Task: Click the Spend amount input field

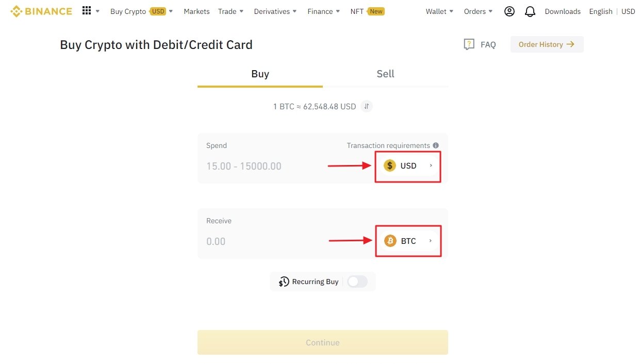Action: pyautogui.click(x=258, y=166)
